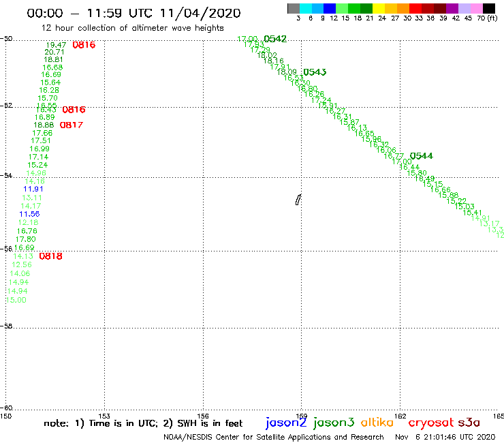Image resolution: width=504 pixels, height=443 pixels.
Task: Click the 17.14 wave height reading
Action: (x=39, y=157)
